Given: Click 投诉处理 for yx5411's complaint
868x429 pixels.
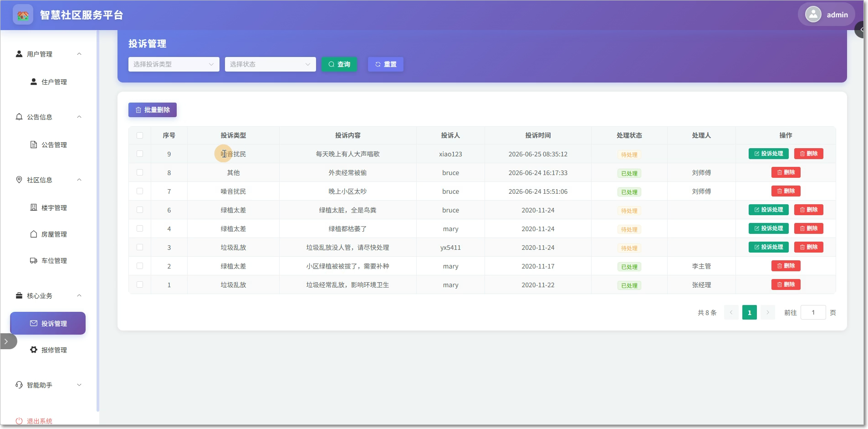Looking at the screenshot, I should (769, 247).
